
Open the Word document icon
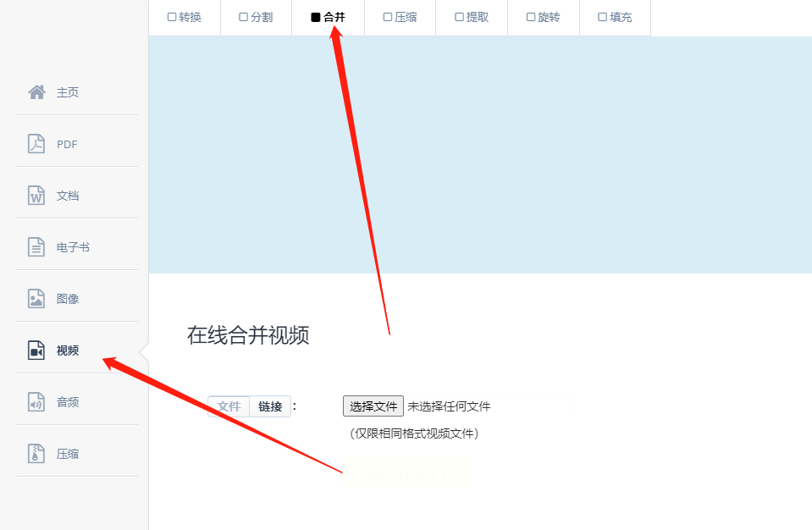[36, 195]
